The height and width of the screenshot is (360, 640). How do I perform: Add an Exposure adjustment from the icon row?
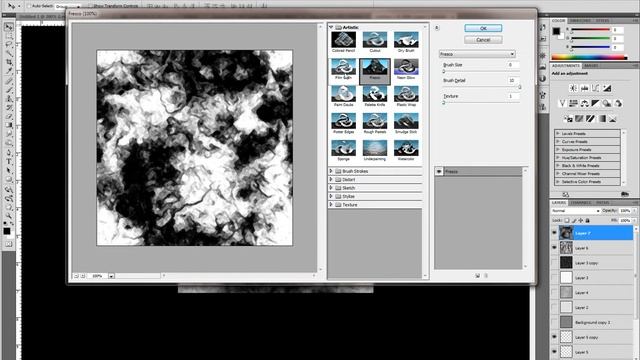[607, 88]
